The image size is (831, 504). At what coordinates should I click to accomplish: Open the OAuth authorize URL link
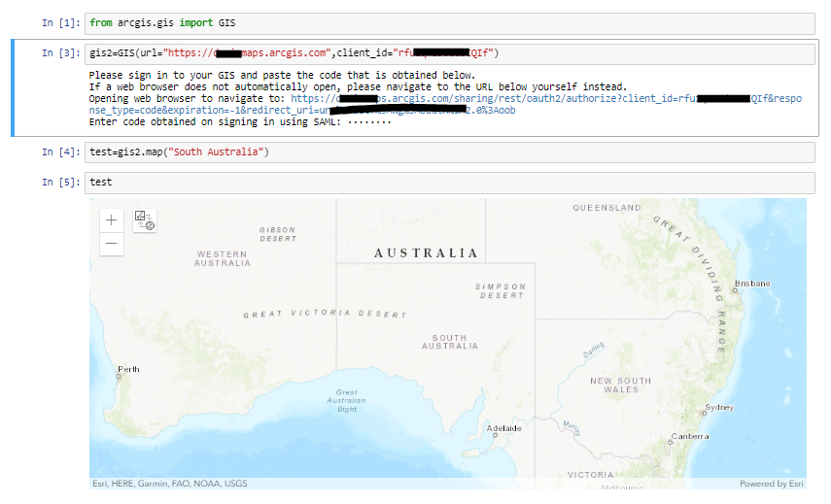[445, 104]
